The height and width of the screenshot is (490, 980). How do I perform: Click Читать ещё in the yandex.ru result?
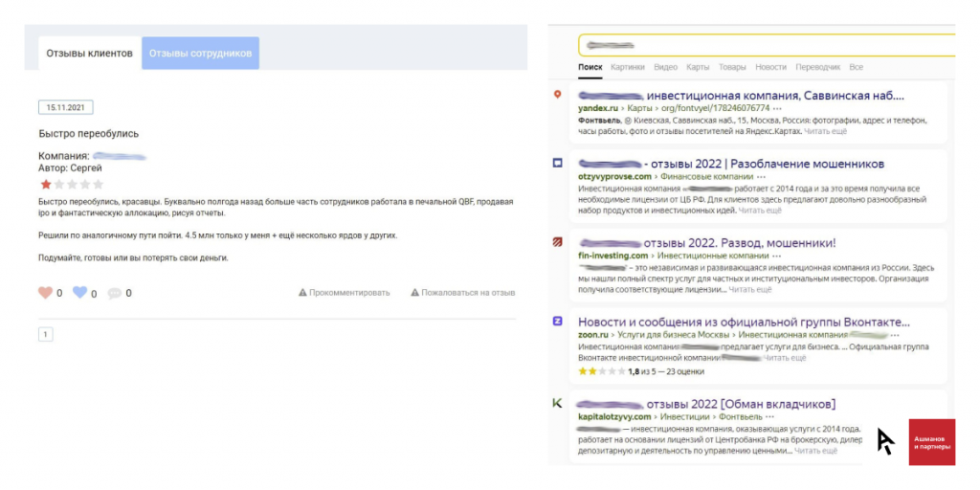(826, 131)
